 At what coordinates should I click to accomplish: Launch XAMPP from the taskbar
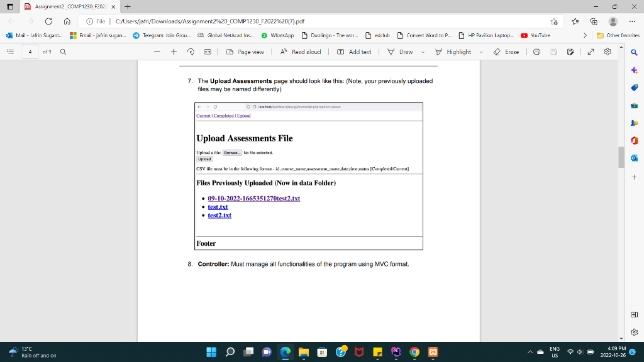(x=433, y=352)
